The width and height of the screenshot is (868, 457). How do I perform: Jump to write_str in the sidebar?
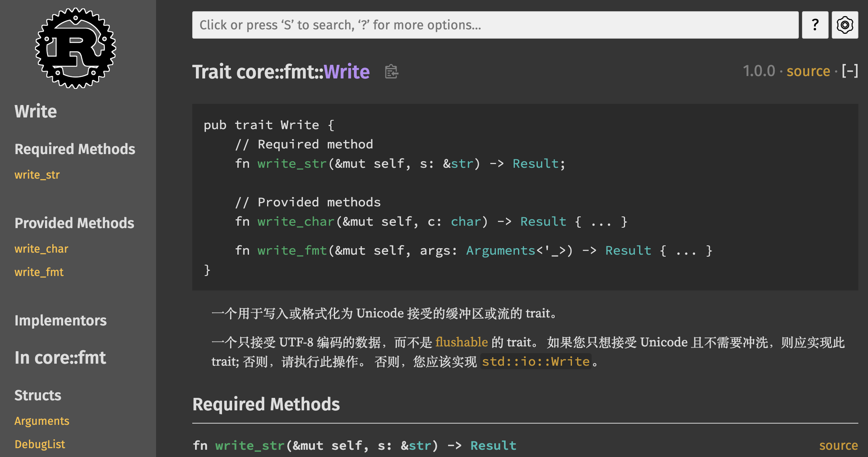click(37, 175)
